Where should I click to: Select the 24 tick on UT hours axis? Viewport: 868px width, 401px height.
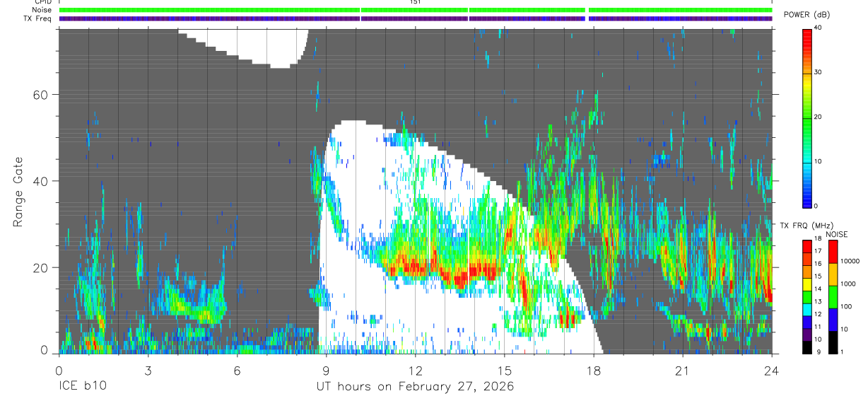pos(771,371)
